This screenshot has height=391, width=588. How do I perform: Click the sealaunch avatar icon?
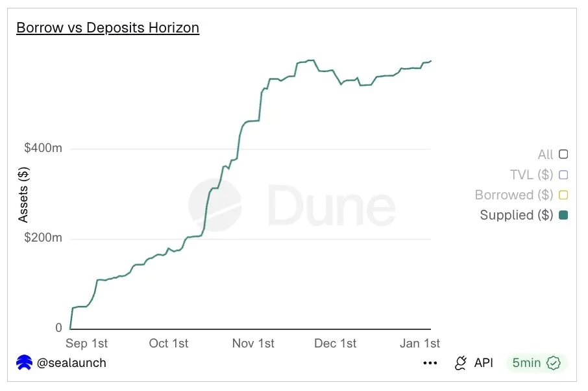pyautogui.click(x=24, y=362)
